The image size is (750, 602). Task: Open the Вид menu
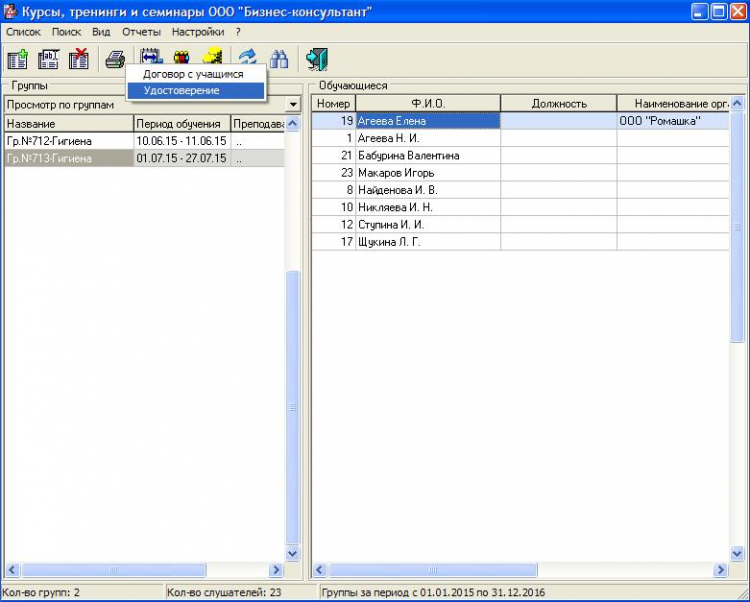[x=101, y=32]
